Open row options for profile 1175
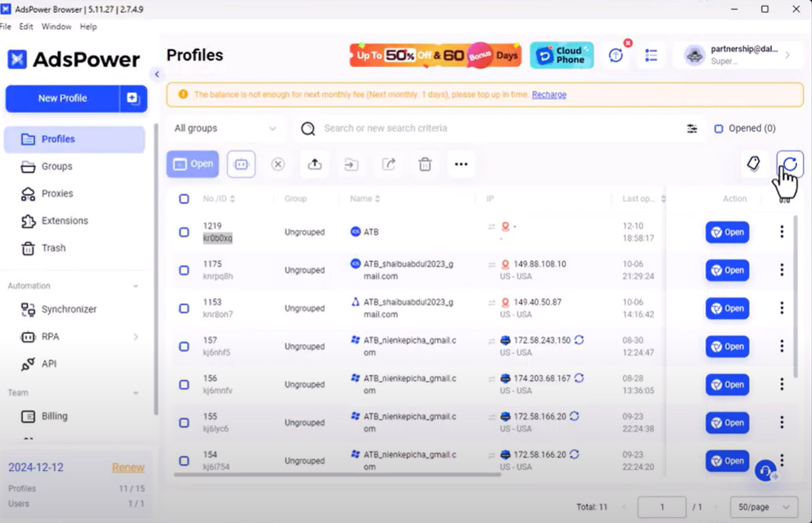812x523 pixels. [782, 269]
